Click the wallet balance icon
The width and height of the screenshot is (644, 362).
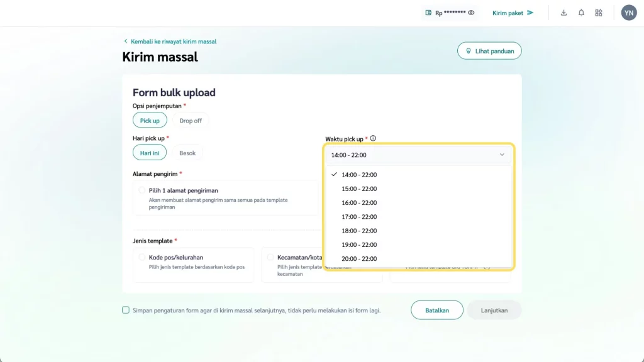pyautogui.click(x=428, y=13)
